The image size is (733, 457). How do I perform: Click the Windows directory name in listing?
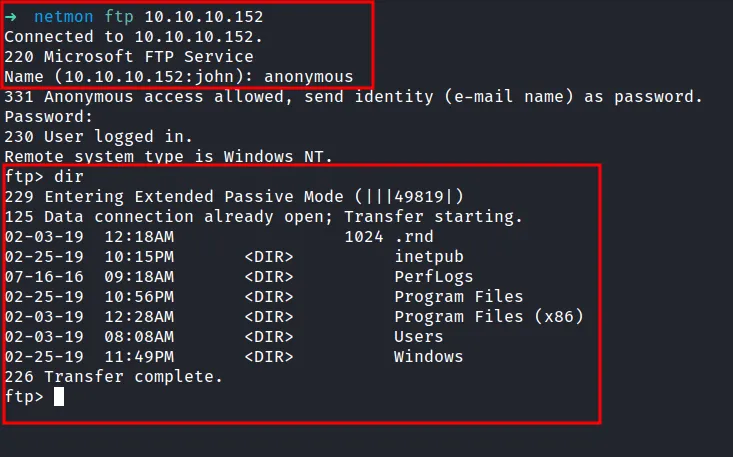tap(428, 357)
